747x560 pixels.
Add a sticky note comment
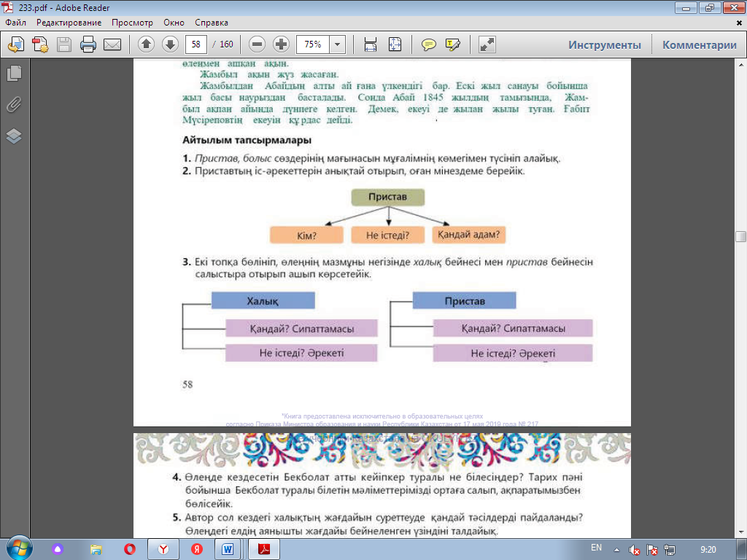(429, 44)
